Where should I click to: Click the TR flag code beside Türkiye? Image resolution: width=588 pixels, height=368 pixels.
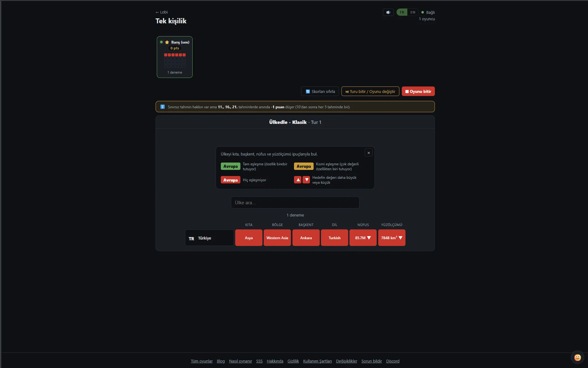[x=191, y=239]
